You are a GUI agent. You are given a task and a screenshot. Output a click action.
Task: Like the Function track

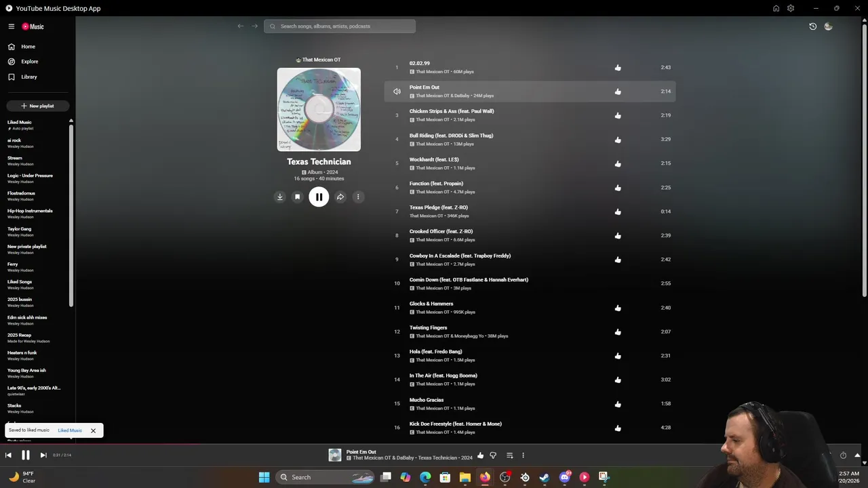pos(618,188)
